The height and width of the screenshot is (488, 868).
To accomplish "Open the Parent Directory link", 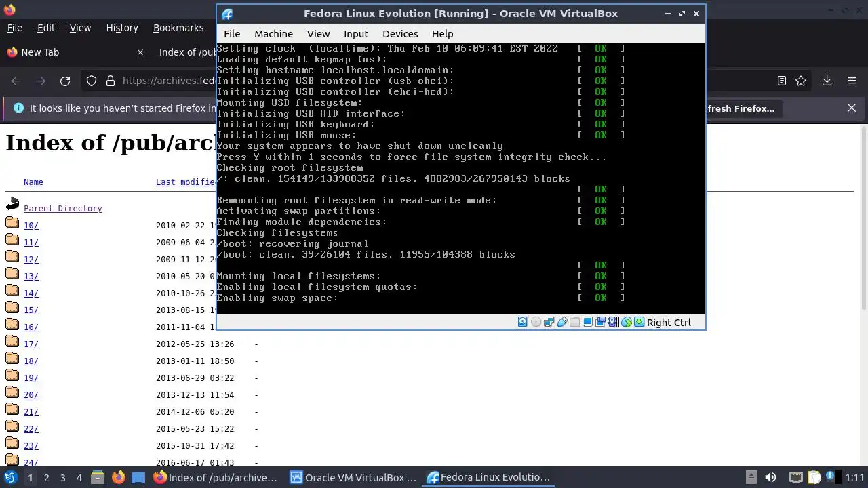I will (x=63, y=209).
